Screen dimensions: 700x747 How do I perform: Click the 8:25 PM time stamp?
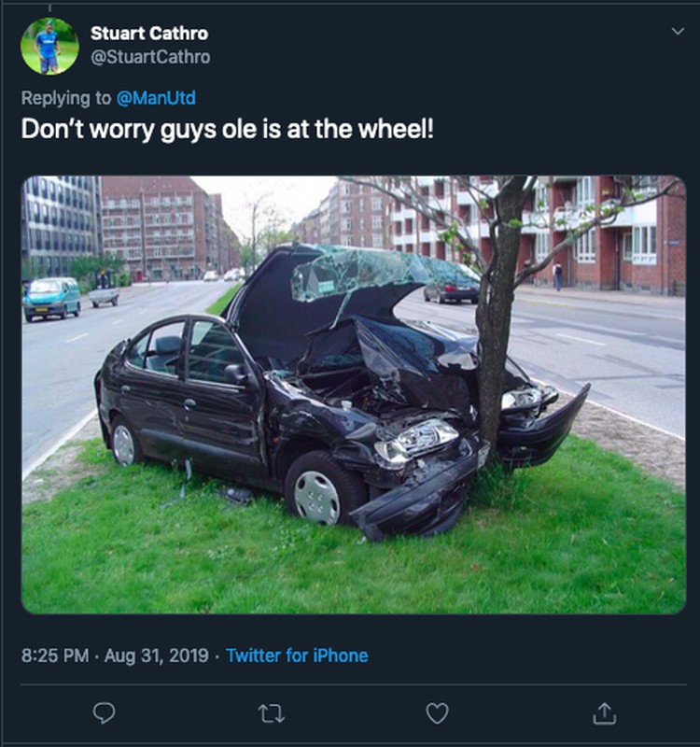(55, 655)
